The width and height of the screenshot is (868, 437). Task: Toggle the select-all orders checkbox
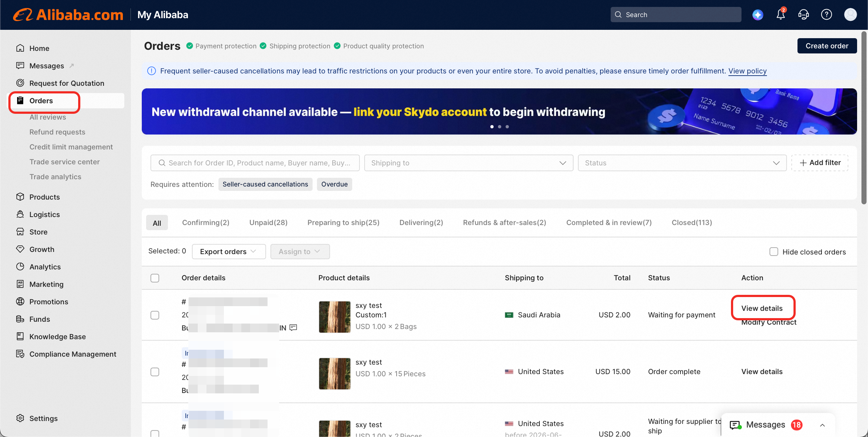[155, 278]
